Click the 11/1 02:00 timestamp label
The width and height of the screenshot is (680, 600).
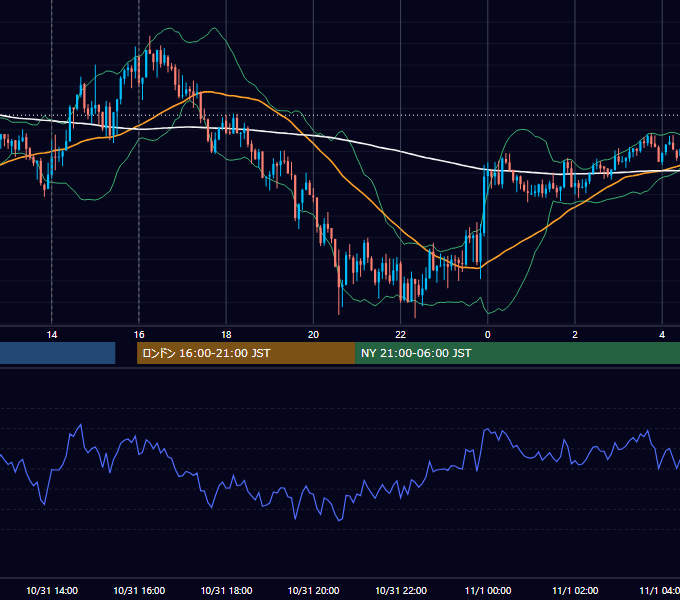(575, 590)
